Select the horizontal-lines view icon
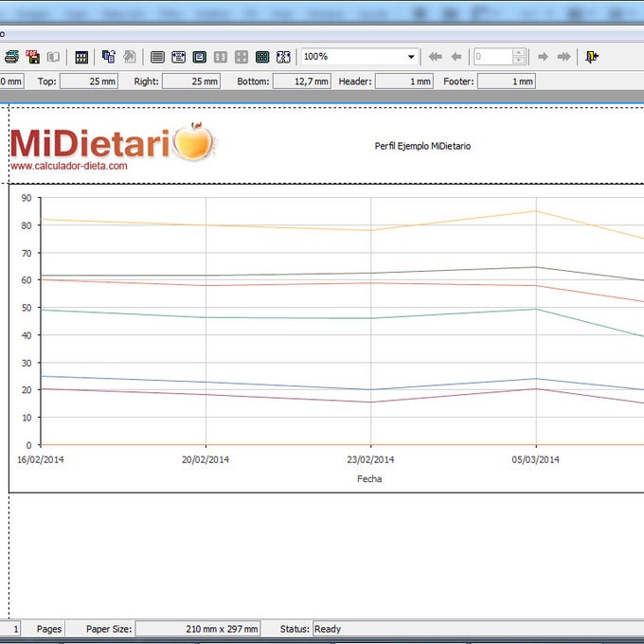 coord(157,57)
